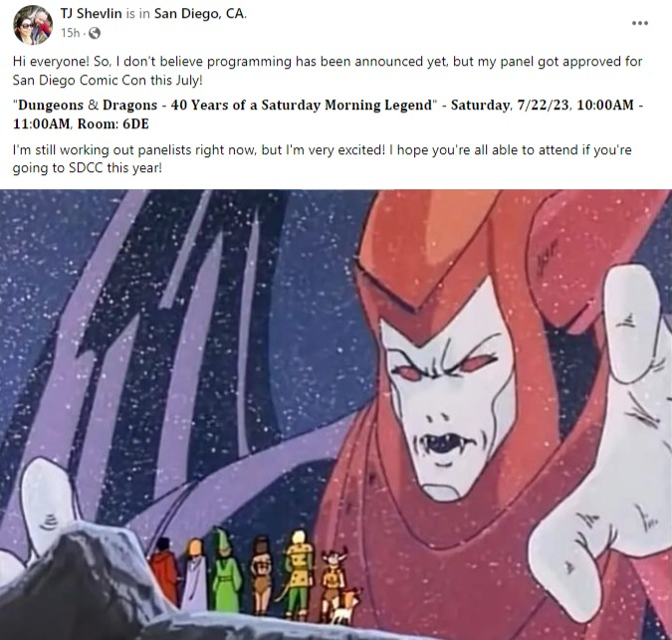This screenshot has width=672, height=640.
Task: Click the 'Room: 6DE' text
Action: 113,124
